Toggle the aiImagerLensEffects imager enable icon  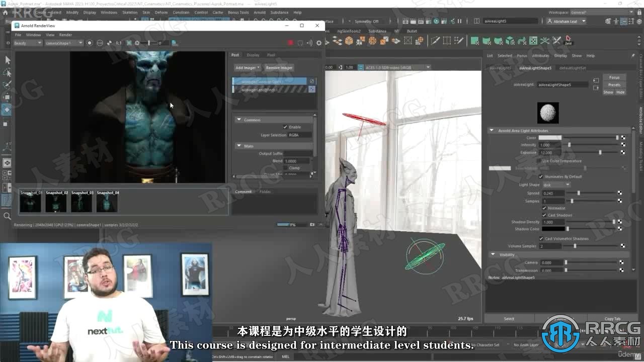[x=312, y=89]
